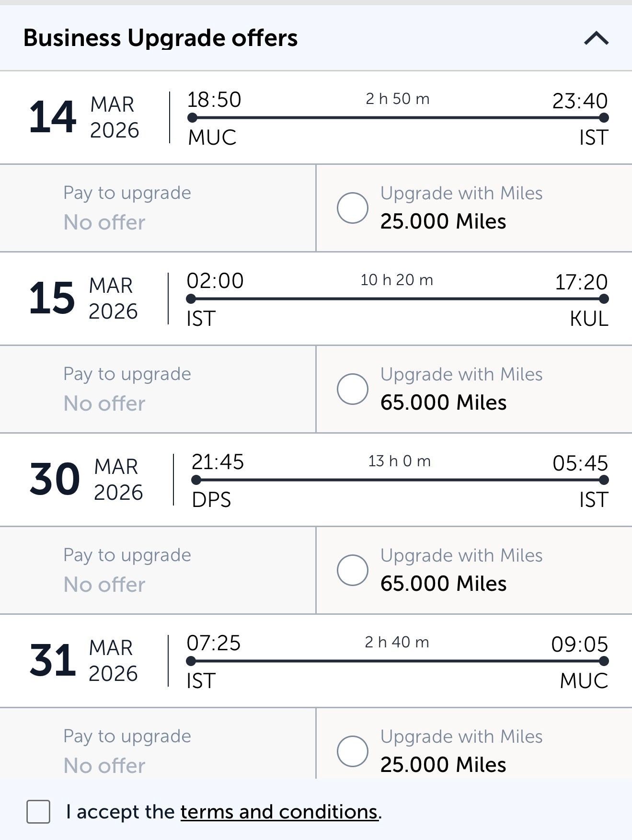Select 65.000 Miles upgrade for DPS to IST

[x=352, y=570]
